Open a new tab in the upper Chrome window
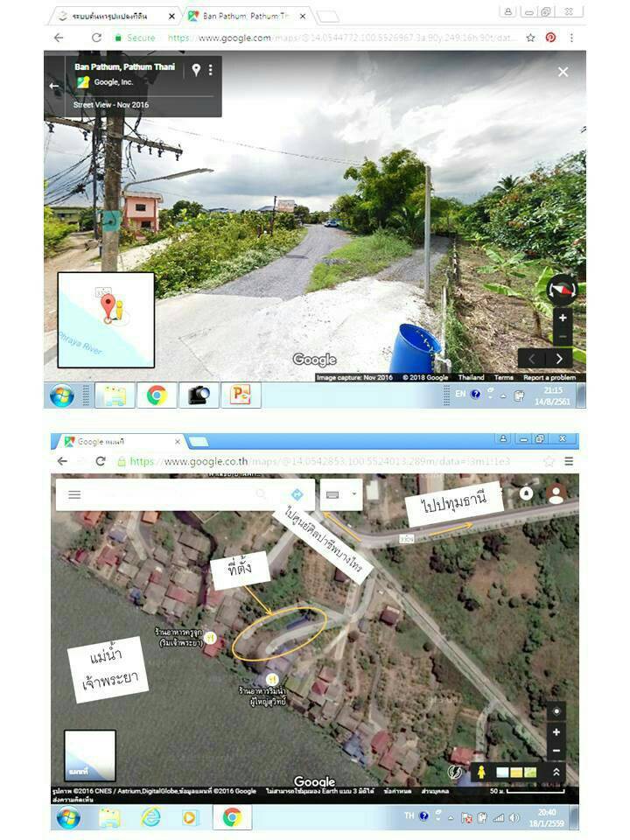Image resolution: width=630 pixels, height=840 pixels. (328, 17)
